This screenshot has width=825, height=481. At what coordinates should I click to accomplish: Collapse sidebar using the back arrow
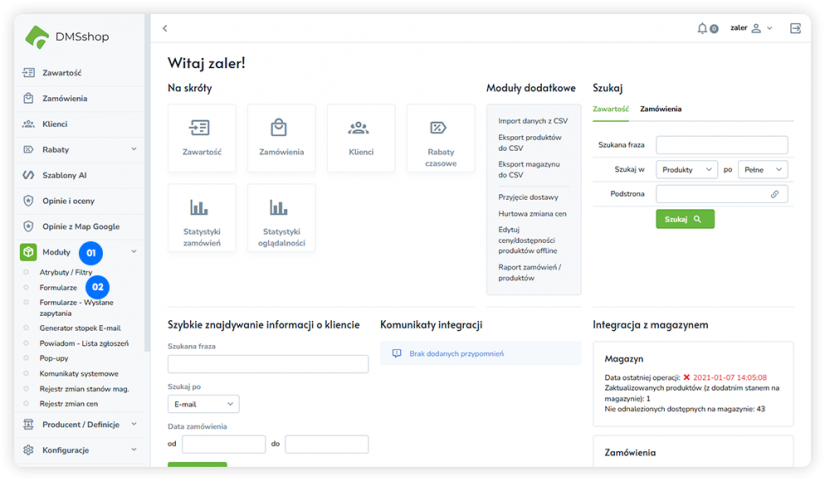click(165, 28)
